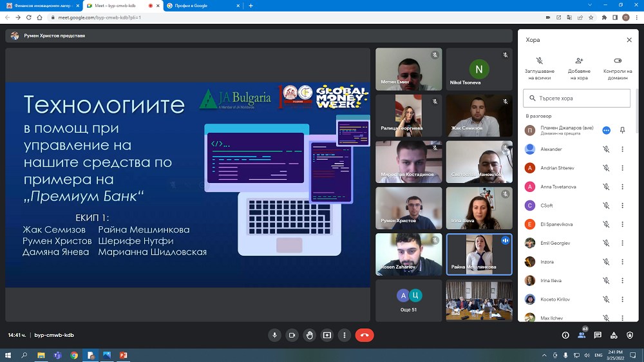Open more actions for Alexander

point(622,149)
